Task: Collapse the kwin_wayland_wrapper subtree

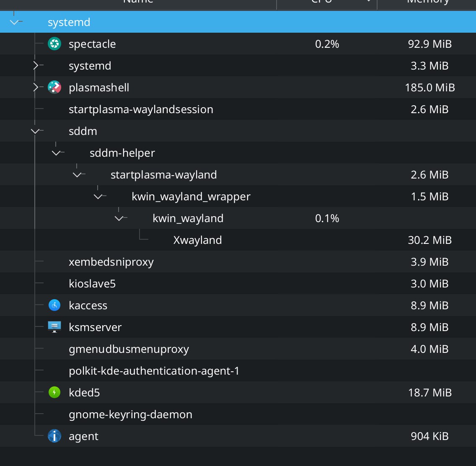Action: point(98,197)
